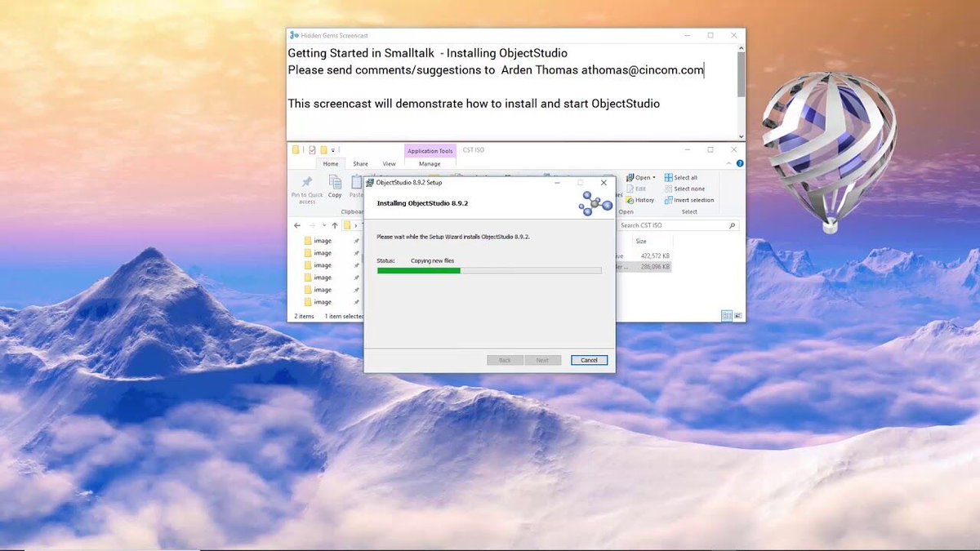Viewport: 980px width, 551px height.
Task: Click '1 item selected' status text
Action: [x=343, y=316]
